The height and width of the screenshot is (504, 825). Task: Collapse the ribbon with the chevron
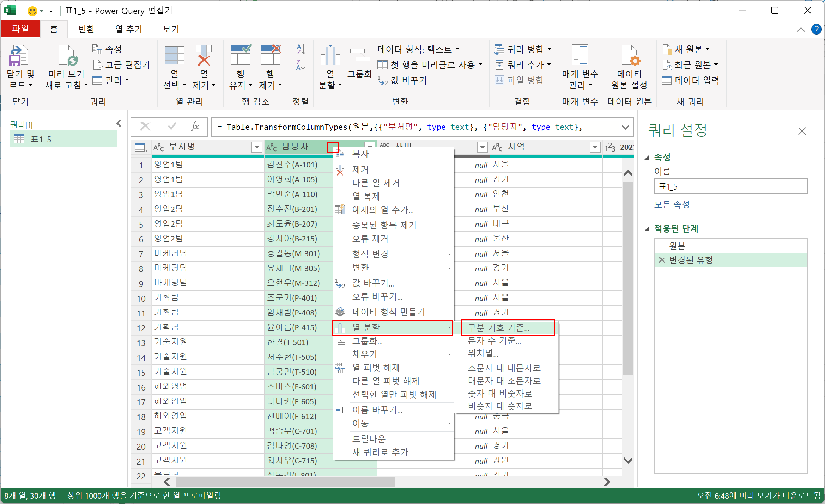(x=801, y=30)
